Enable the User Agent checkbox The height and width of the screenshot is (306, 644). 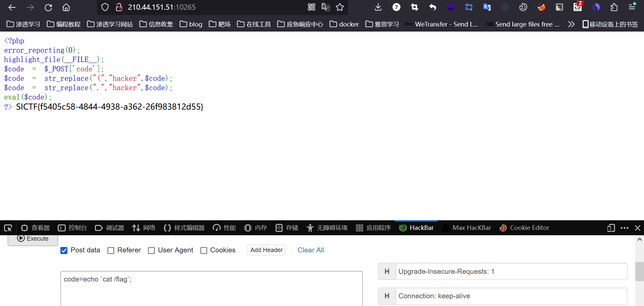152,250
